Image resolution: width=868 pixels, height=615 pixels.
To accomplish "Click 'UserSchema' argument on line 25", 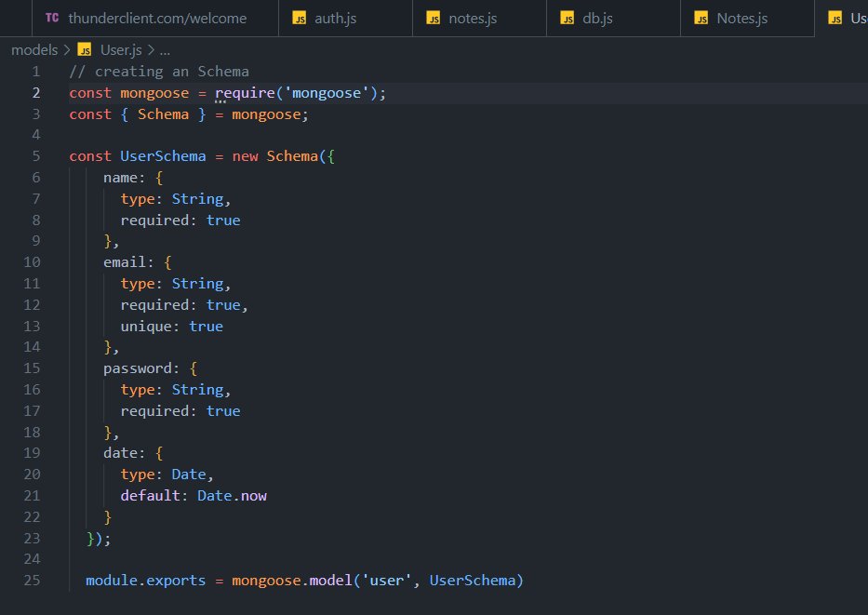I will 473,581.
